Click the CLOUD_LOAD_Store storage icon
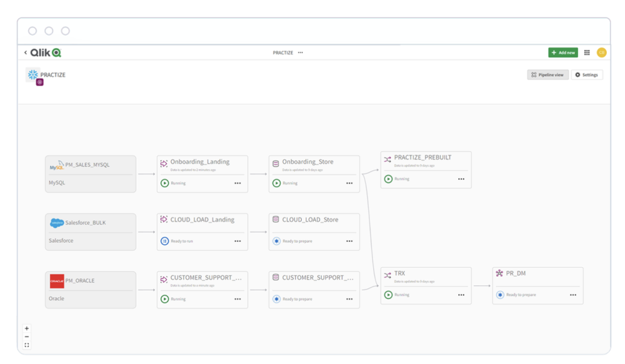The image size is (625, 364). (x=276, y=219)
